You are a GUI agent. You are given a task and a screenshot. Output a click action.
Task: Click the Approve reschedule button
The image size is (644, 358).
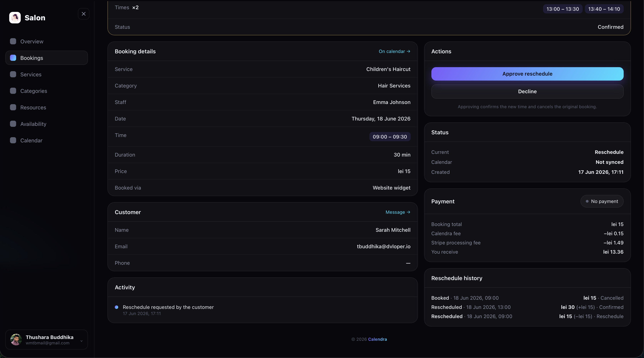(527, 74)
